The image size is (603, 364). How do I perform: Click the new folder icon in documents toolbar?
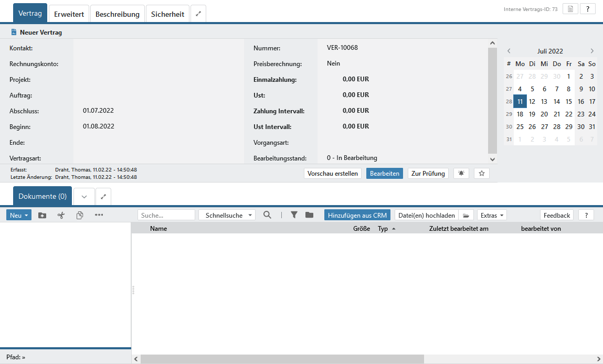(x=43, y=215)
